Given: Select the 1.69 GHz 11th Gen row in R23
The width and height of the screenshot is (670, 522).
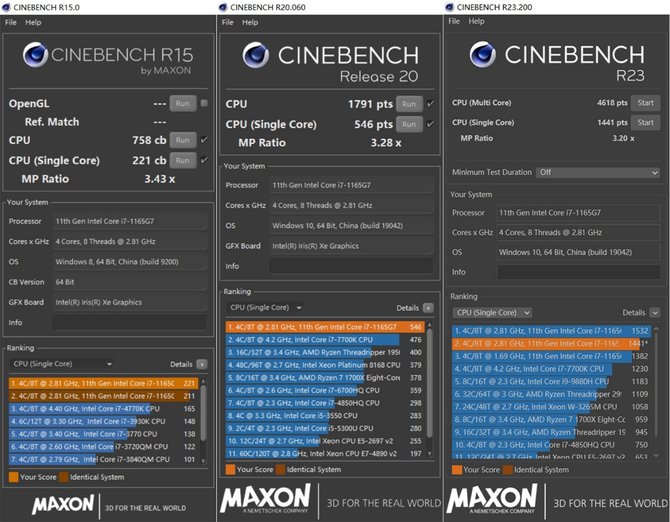Looking at the screenshot, I should point(551,356).
